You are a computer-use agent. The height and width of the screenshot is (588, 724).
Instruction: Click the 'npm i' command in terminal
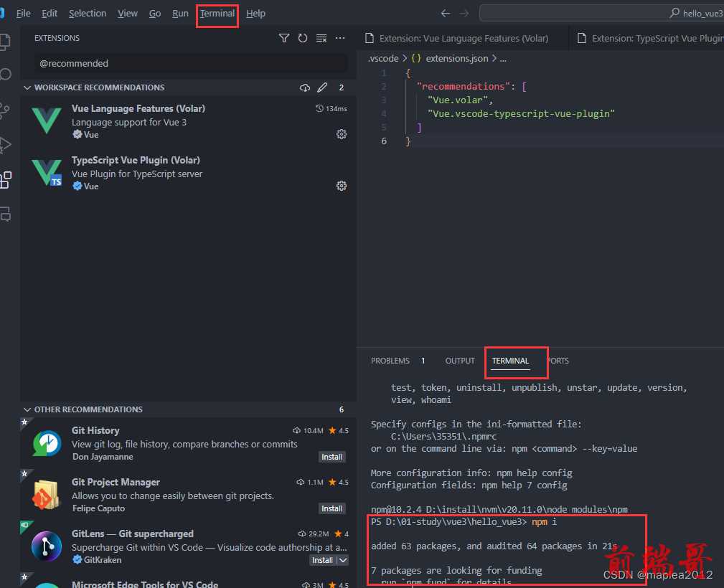544,521
